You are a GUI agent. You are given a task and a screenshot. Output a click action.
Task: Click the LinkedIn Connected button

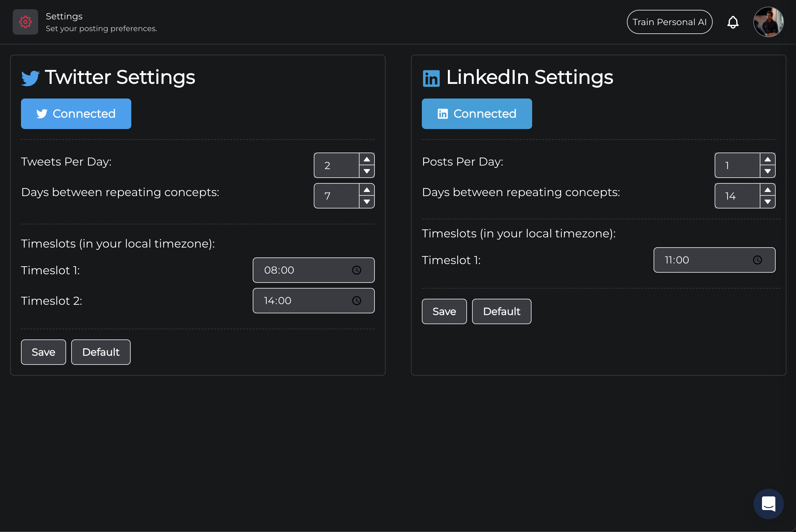477,114
